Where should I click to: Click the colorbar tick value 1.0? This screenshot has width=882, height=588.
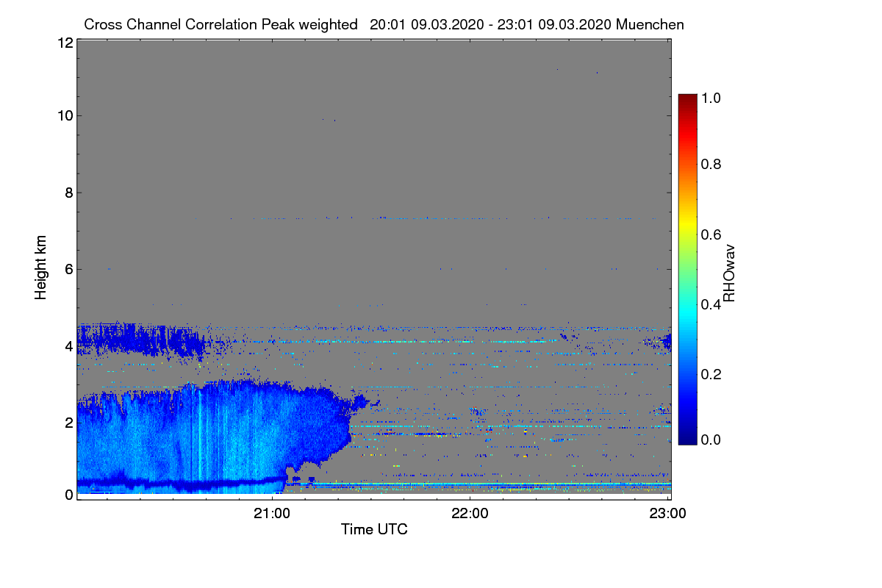[x=710, y=97]
